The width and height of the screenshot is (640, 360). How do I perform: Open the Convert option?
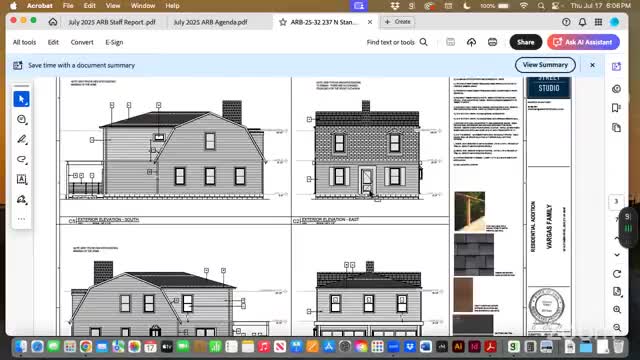82,42
